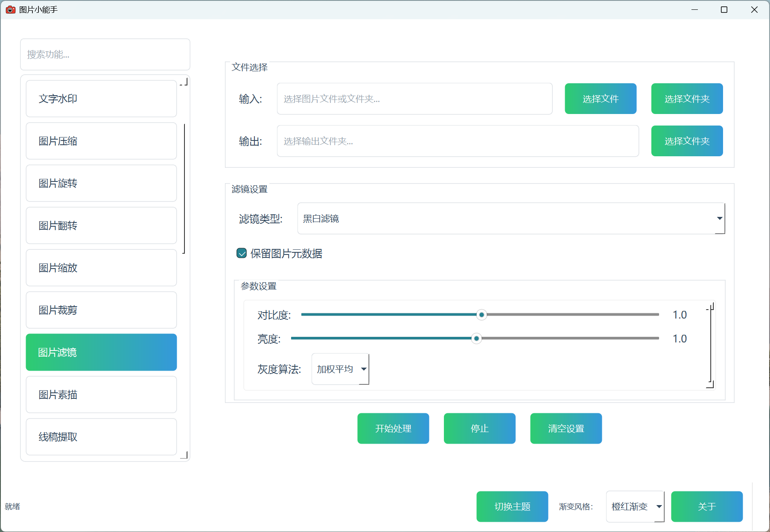
Task: Click the camera app icon in title bar
Action: point(11,9)
